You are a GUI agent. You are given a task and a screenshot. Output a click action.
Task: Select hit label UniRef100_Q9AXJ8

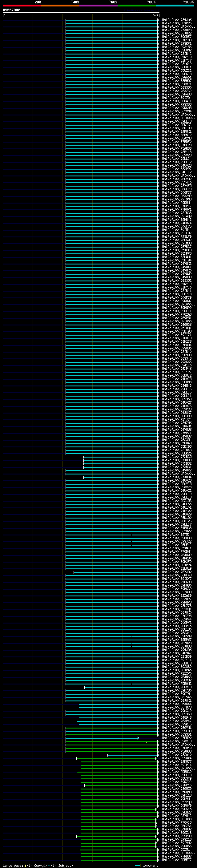(x=177, y=741)
